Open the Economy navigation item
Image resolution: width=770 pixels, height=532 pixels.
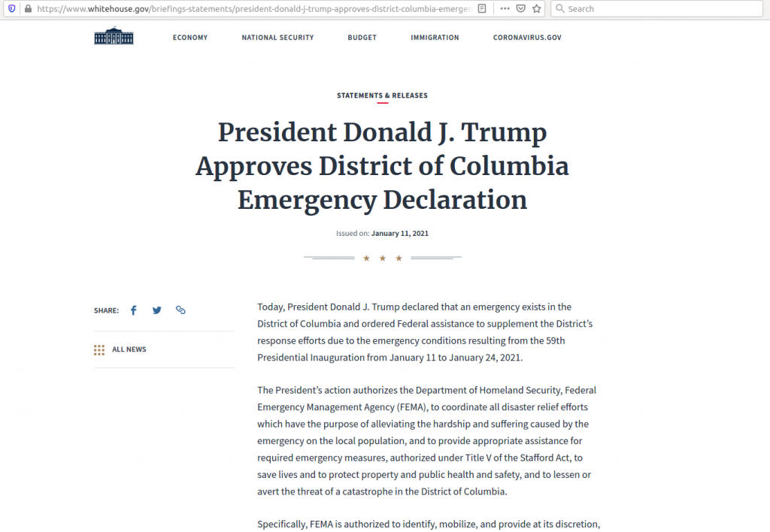pyautogui.click(x=190, y=38)
